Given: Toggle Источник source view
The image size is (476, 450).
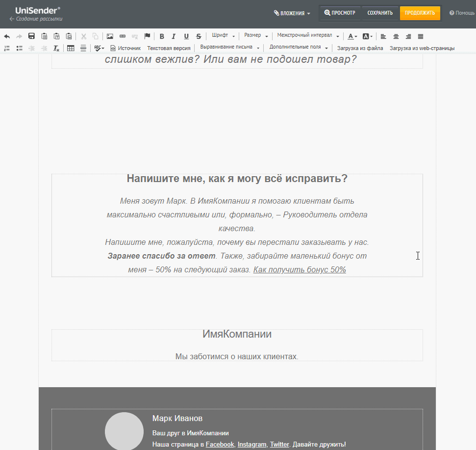Looking at the screenshot, I should [x=125, y=48].
